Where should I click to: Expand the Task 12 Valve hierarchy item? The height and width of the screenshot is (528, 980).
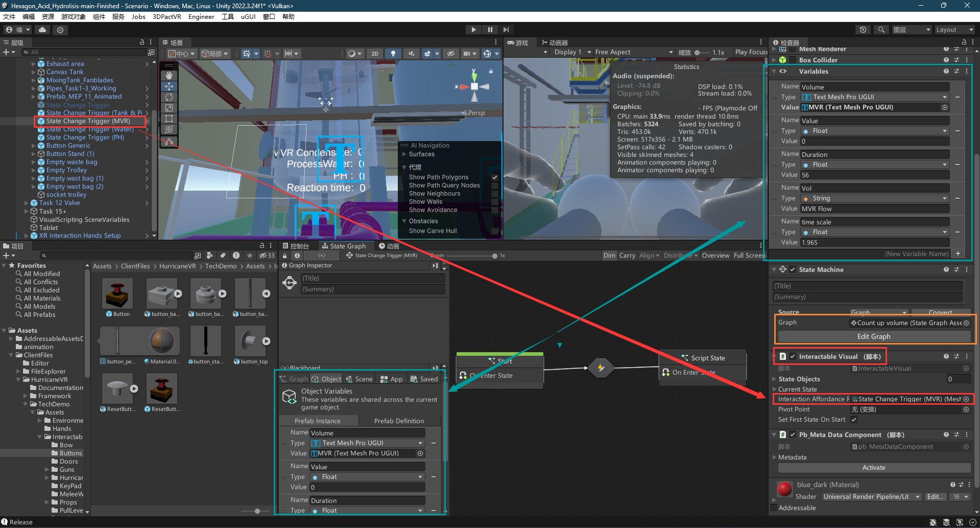click(27, 203)
